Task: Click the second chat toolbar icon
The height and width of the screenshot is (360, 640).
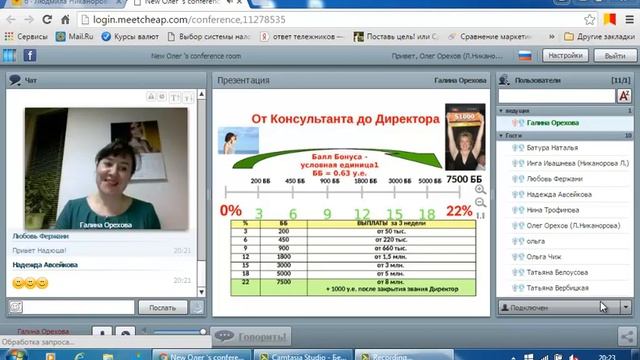Action: (x=162, y=97)
